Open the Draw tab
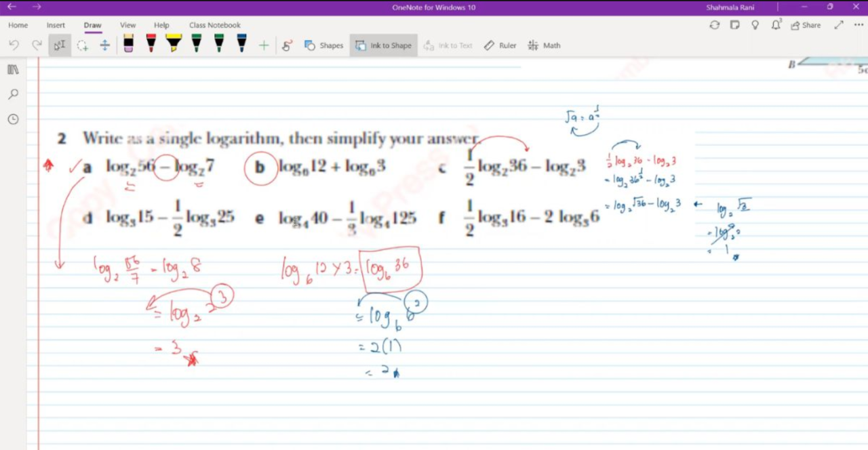The image size is (868, 450). tap(93, 25)
